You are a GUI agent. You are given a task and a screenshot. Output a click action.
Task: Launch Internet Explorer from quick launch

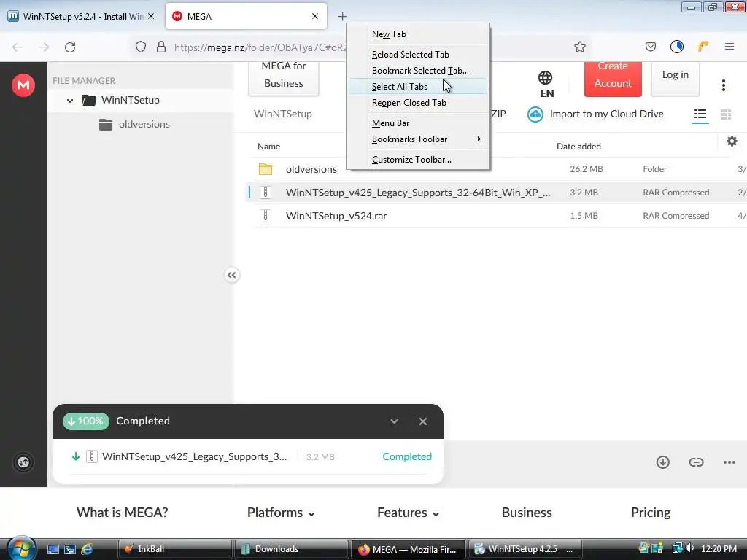tap(87, 549)
